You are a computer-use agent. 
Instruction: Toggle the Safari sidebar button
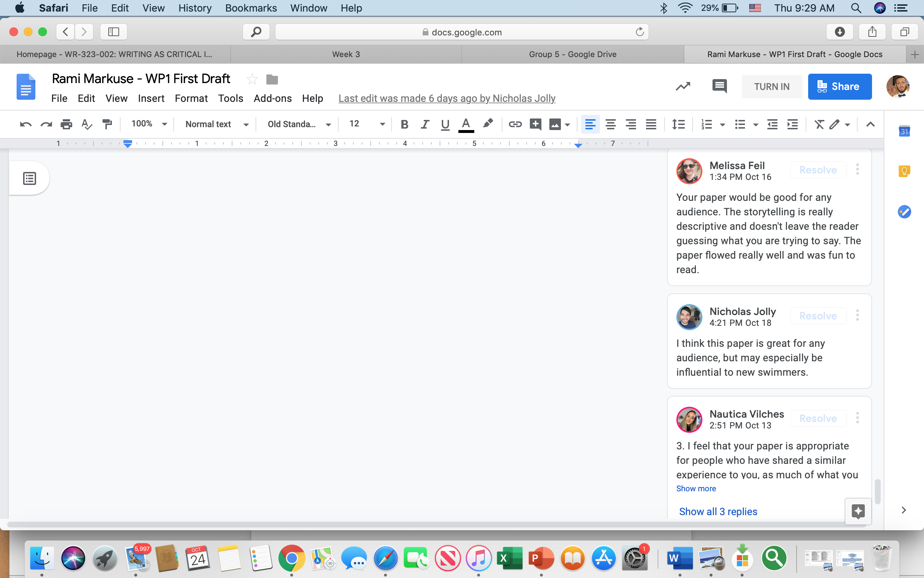pos(113,32)
